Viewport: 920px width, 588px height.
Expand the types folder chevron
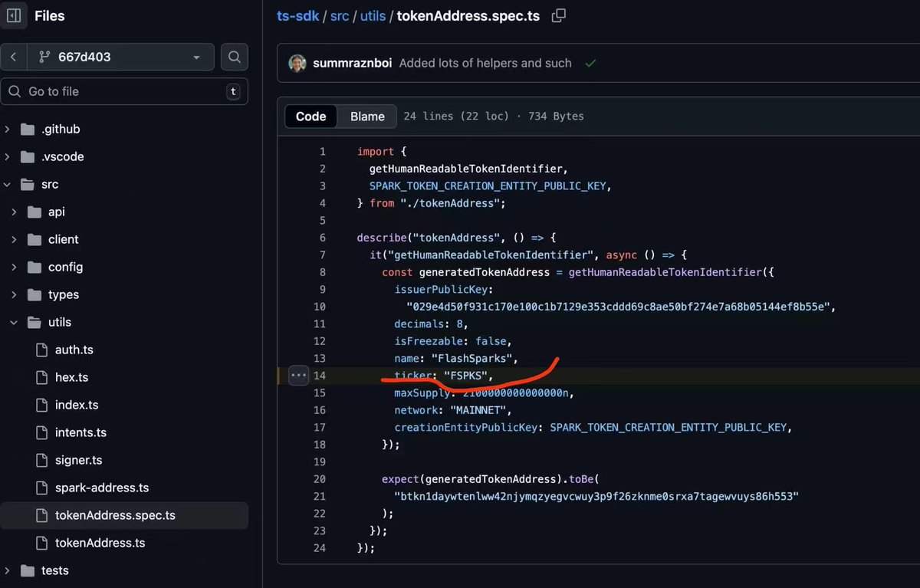pyautogui.click(x=14, y=295)
